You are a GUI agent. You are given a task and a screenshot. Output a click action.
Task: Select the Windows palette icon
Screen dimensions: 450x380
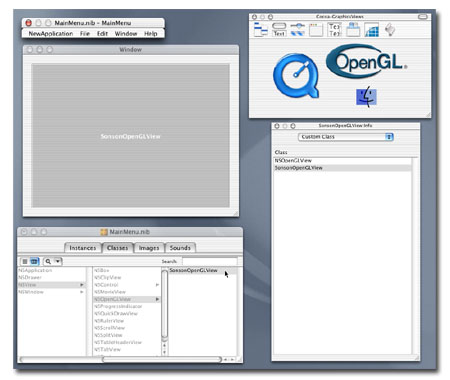pyautogui.click(x=316, y=29)
